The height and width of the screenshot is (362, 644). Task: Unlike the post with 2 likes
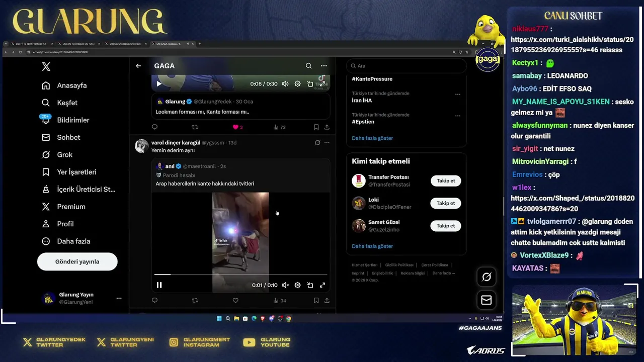(237, 127)
